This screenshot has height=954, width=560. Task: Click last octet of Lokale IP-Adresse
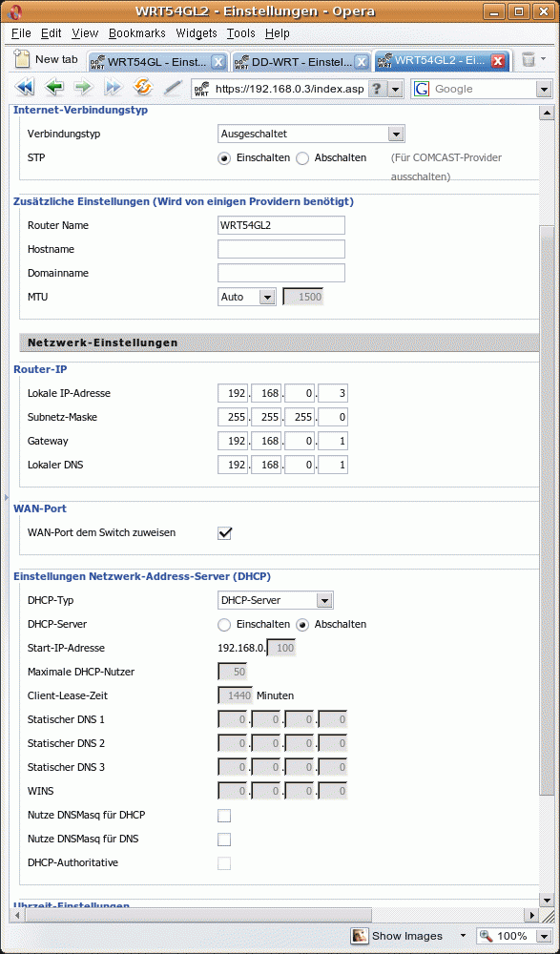(333, 394)
